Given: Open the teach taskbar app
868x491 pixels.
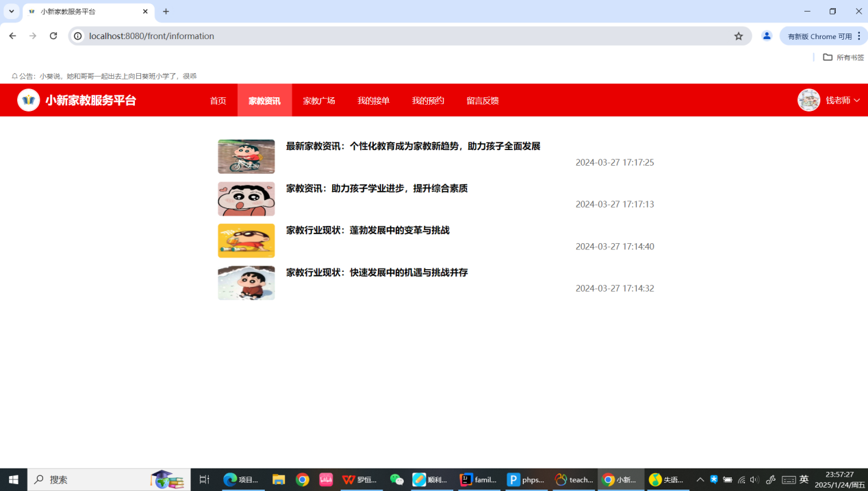Looking at the screenshot, I should pos(574,479).
